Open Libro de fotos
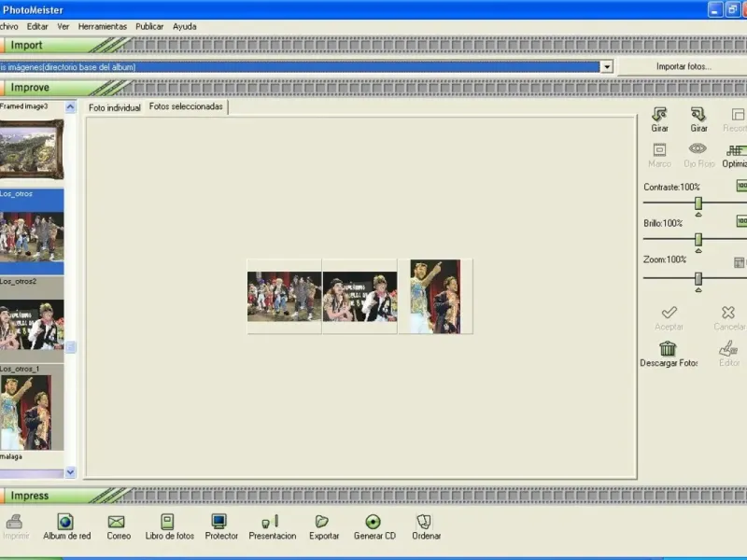Screen dimensions: 747x560 pyautogui.click(x=167, y=522)
